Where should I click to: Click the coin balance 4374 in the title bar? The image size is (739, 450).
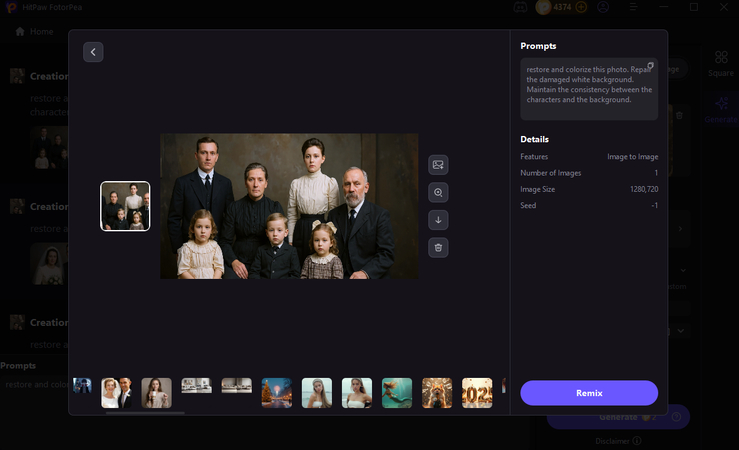pyautogui.click(x=562, y=7)
